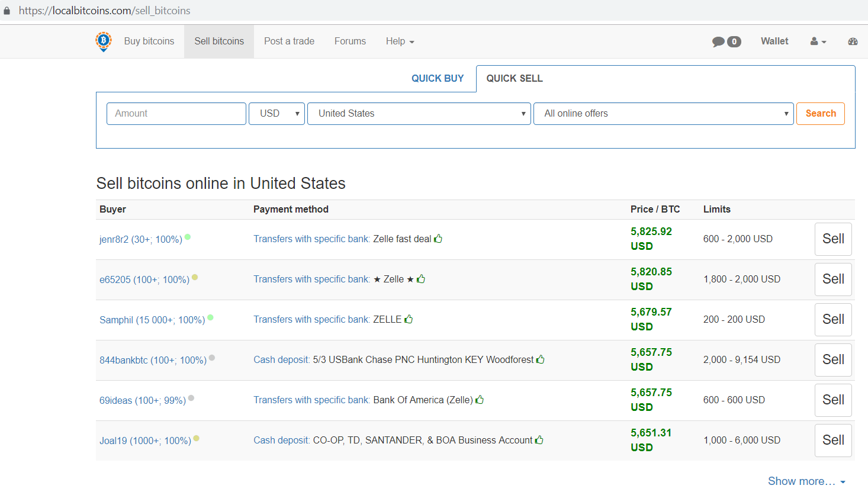Click the Price / BTC column header
This screenshot has height=495, width=868.
[655, 209]
